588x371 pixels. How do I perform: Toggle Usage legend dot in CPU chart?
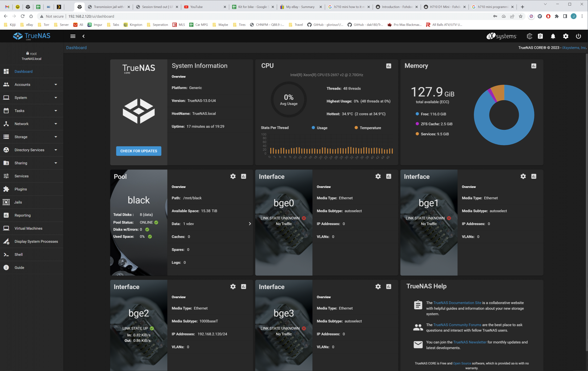point(313,128)
